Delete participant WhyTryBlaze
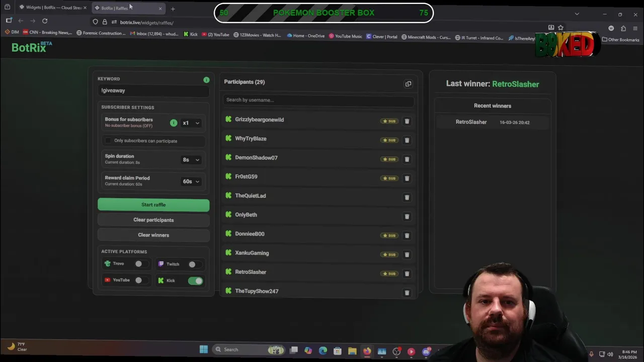Viewport: 644px width, 362px height. coord(407,140)
